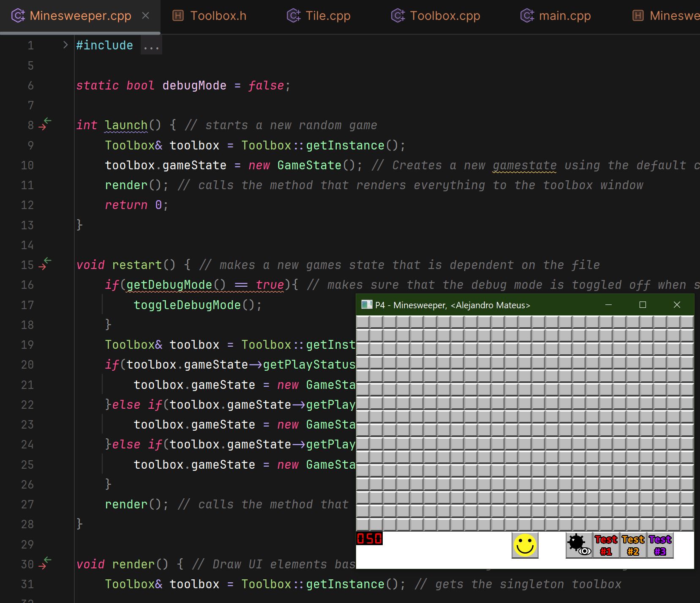
Task: Click the Toolbox.cpp file icon
Action: point(398,16)
